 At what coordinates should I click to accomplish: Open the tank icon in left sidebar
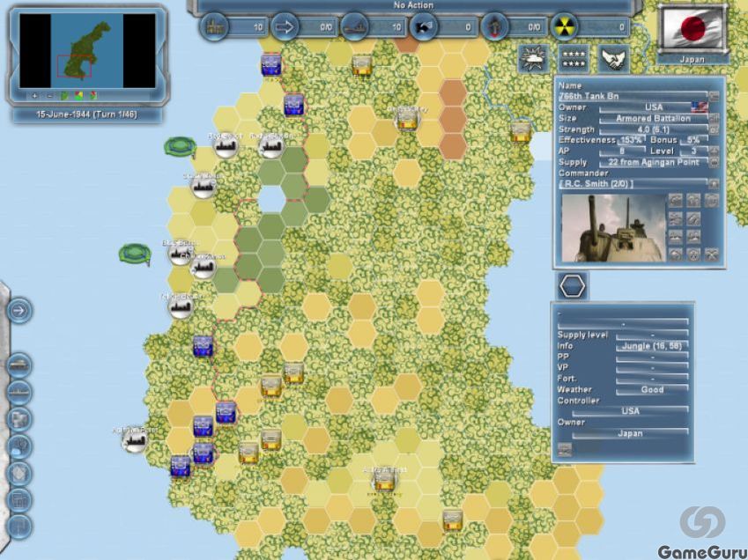(19, 365)
